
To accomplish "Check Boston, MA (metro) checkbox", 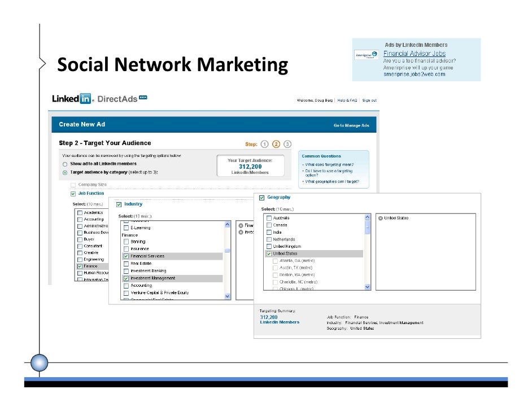I will pyautogui.click(x=275, y=275).
